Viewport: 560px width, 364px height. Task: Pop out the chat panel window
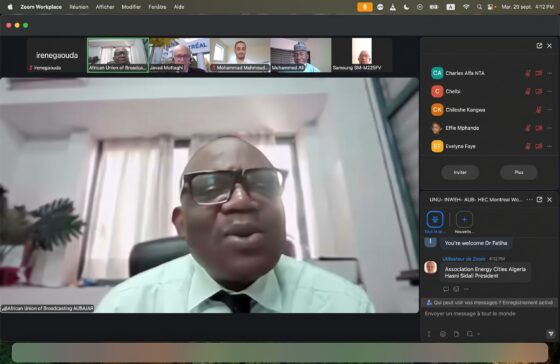pos(539,199)
